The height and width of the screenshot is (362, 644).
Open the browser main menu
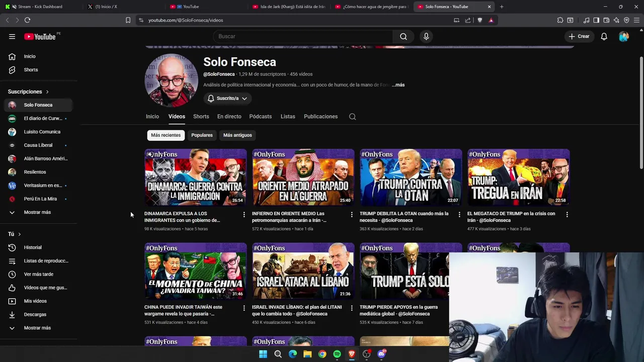tap(636, 20)
